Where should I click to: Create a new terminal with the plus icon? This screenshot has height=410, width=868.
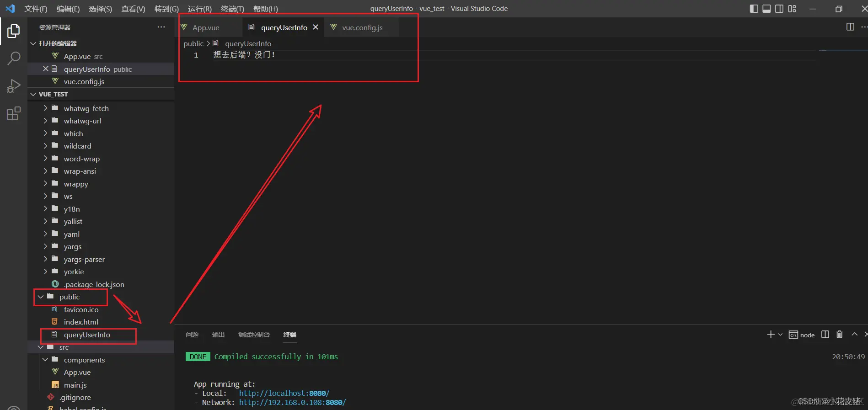(x=771, y=335)
